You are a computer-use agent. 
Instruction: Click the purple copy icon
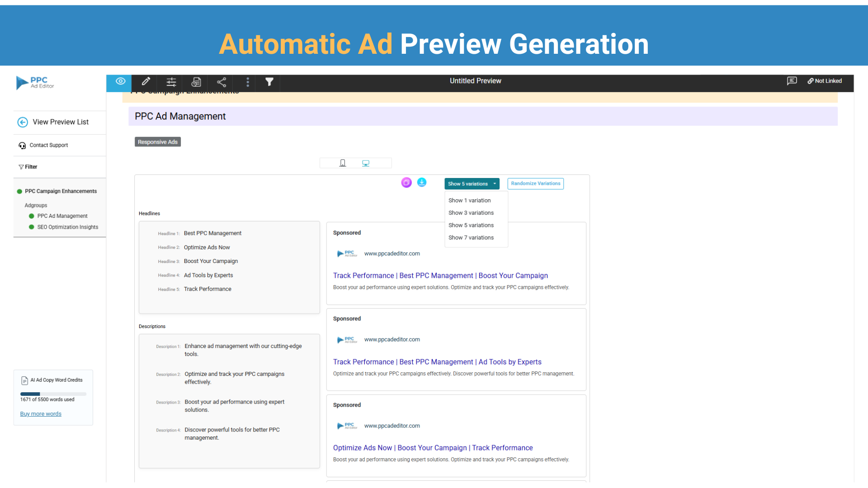406,183
